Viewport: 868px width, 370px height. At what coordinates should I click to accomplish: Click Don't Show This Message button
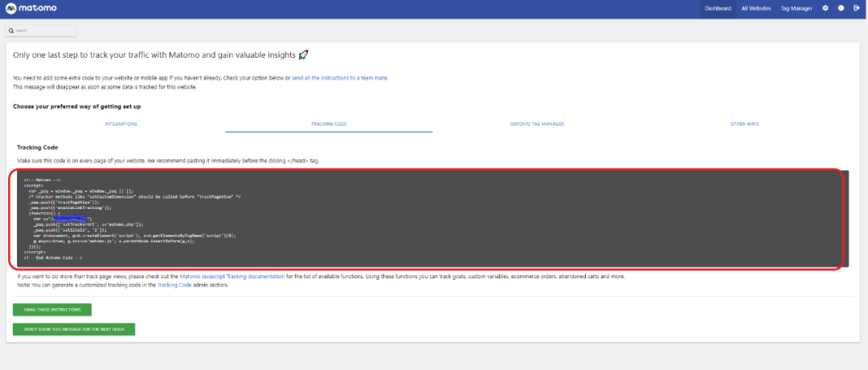click(x=74, y=329)
